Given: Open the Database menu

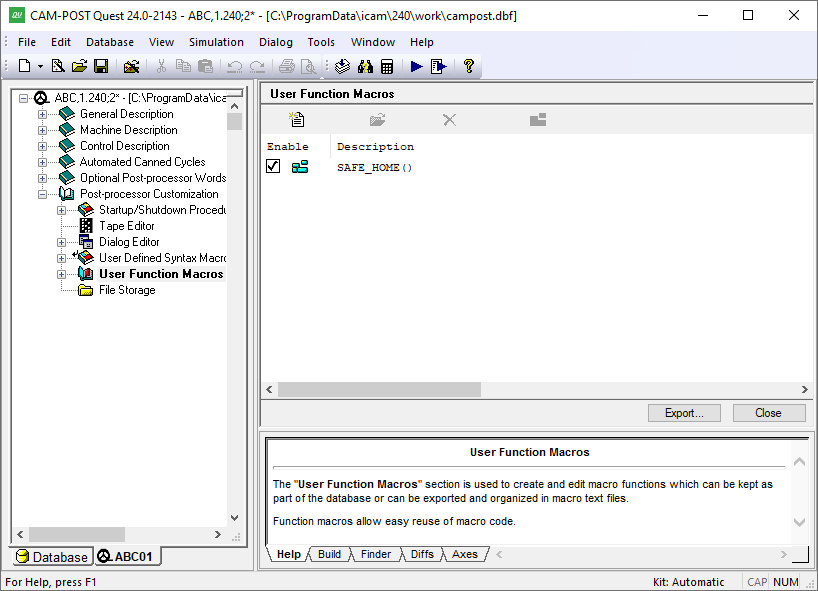Looking at the screenshot, I should click(x=110, y=42).
